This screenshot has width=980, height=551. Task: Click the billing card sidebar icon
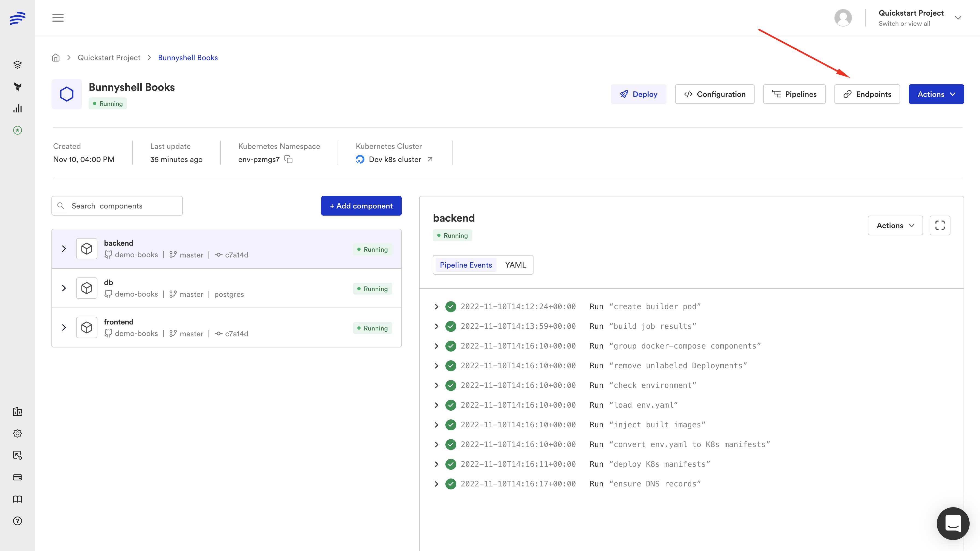[x=18, y=477]
